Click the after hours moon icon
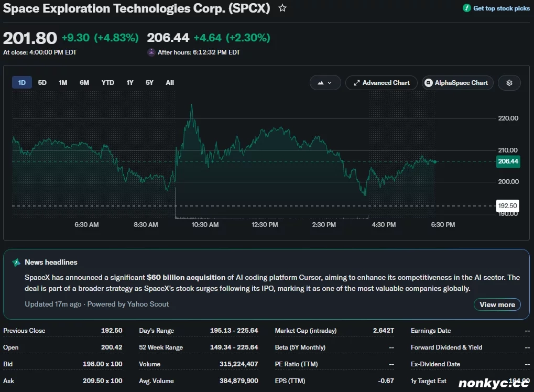The width and height of the screenshot is (534, 392). (x=151, y=52)
